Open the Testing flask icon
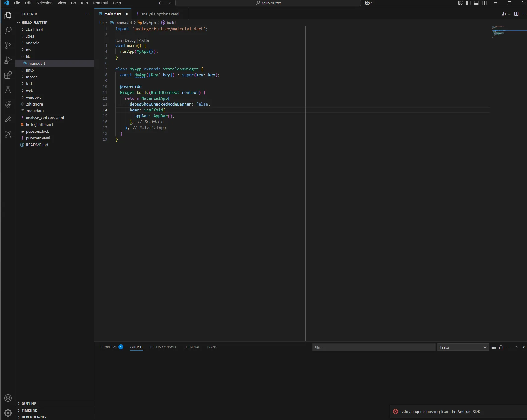 [8, 90]
